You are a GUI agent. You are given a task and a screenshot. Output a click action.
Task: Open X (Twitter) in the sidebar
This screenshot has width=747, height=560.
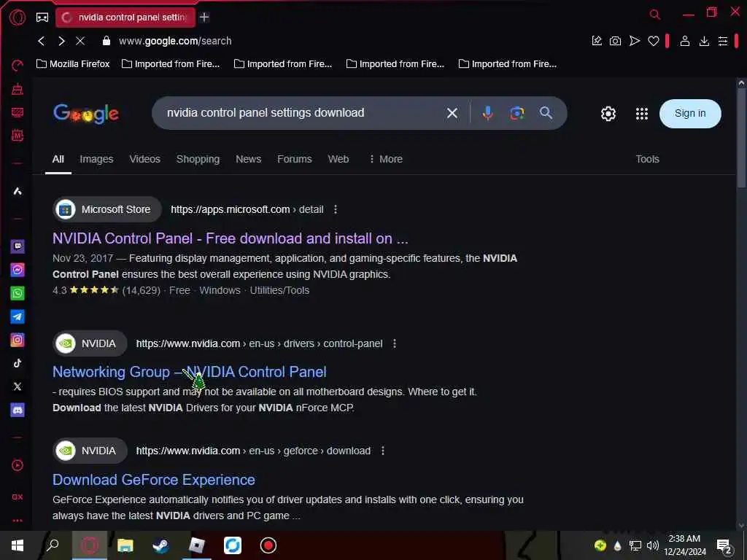point(18,386)
